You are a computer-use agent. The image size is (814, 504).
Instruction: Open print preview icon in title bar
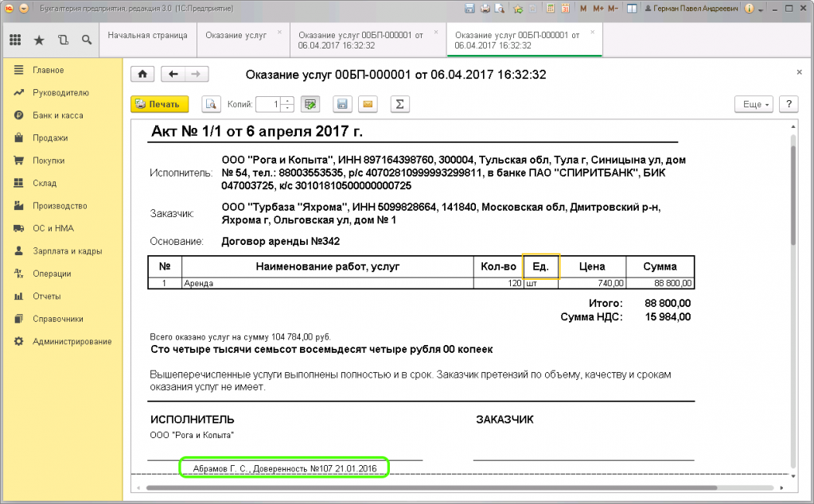[500, 8]
